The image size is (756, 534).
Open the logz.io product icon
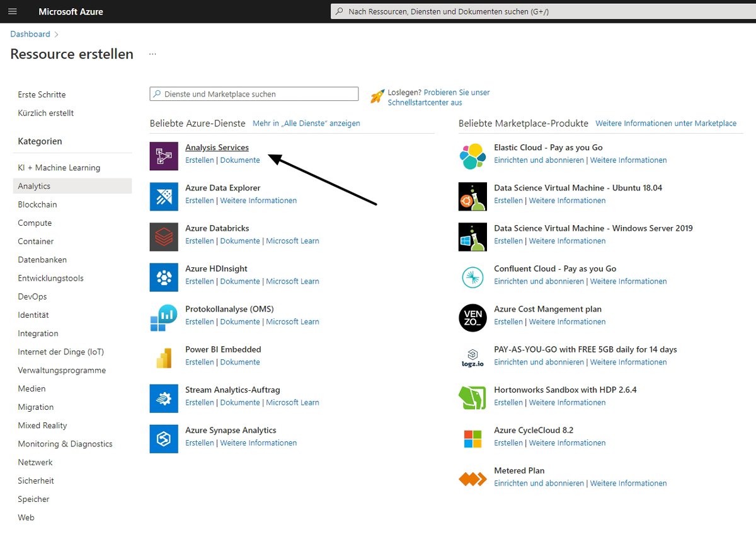click(471, 357)
